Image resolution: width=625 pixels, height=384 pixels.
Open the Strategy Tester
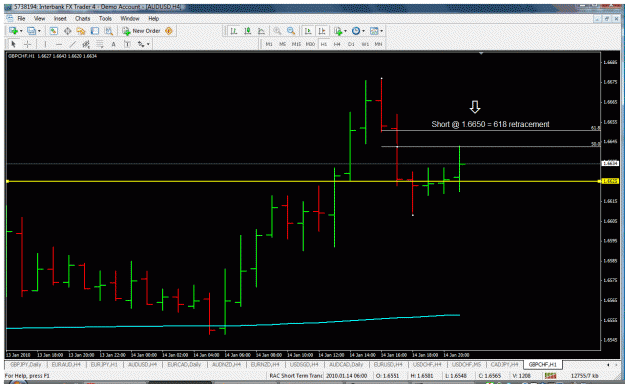point(108,31)
